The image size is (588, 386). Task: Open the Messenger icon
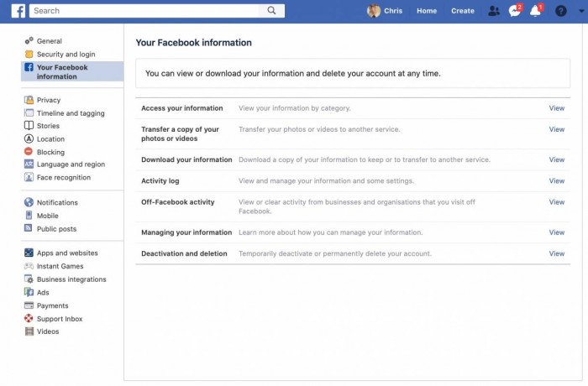coord(515,11)
